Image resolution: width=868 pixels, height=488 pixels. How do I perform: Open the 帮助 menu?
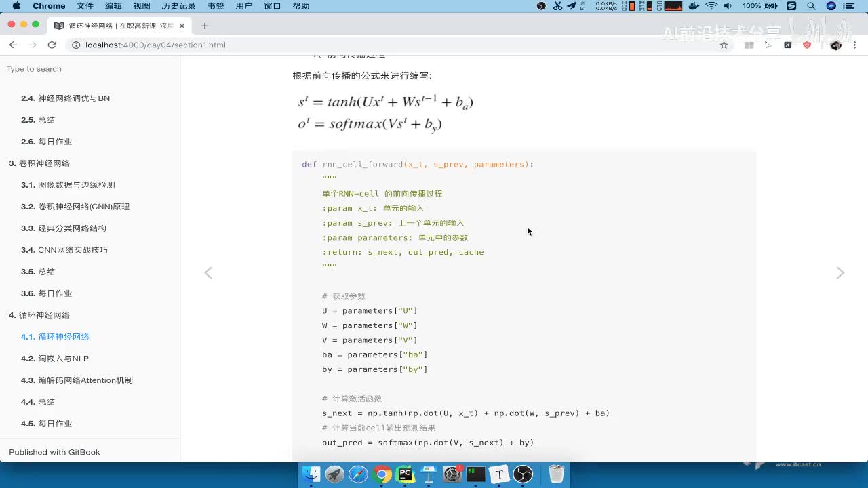300,6
